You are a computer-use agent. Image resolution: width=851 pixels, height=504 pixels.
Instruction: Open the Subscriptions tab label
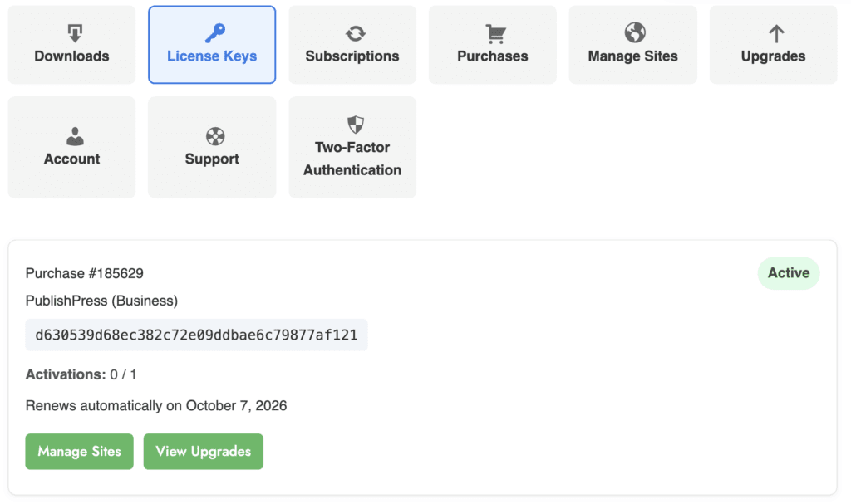(352, 56)
